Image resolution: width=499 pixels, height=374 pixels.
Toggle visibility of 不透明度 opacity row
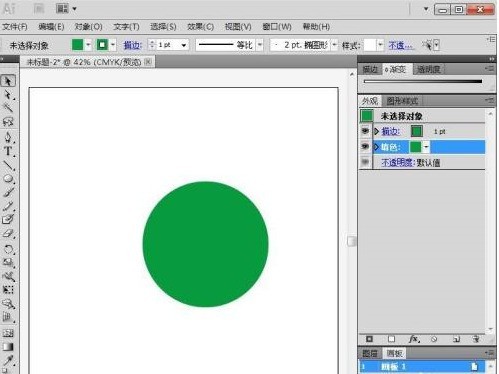[x=365, y=162]
